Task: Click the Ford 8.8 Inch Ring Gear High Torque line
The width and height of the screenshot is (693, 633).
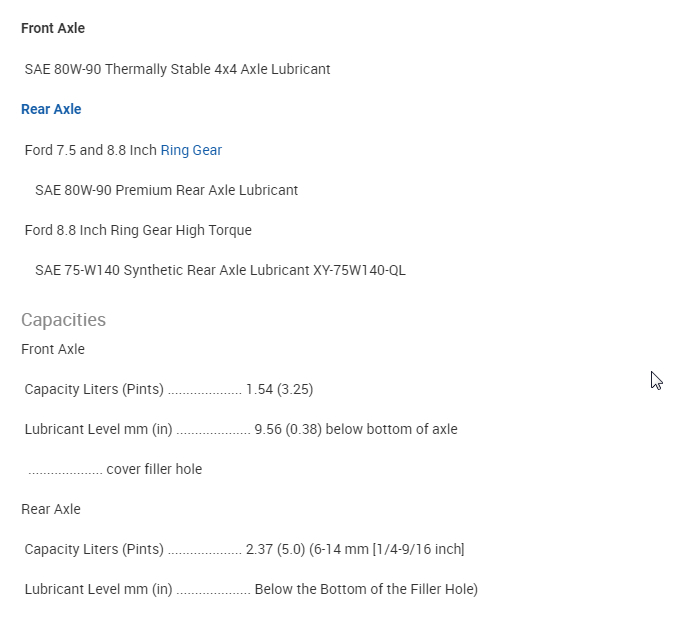Action: tap(138, 230)
